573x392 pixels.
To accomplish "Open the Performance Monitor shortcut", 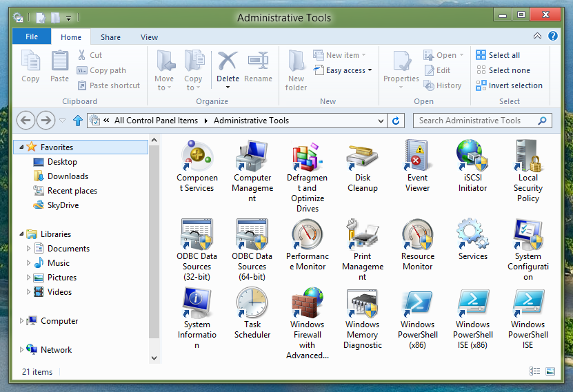I will [308, 245].
